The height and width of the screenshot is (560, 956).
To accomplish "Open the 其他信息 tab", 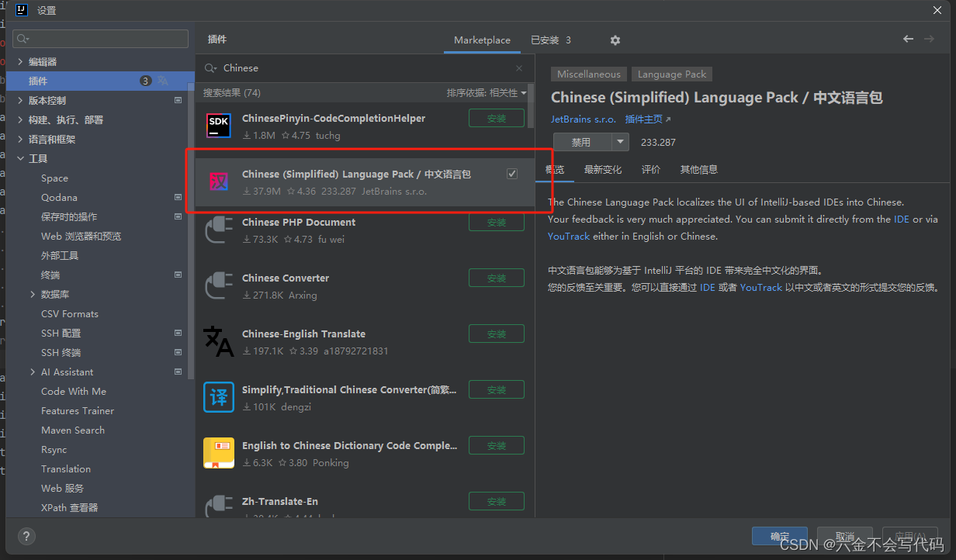I will click(699, 169).
